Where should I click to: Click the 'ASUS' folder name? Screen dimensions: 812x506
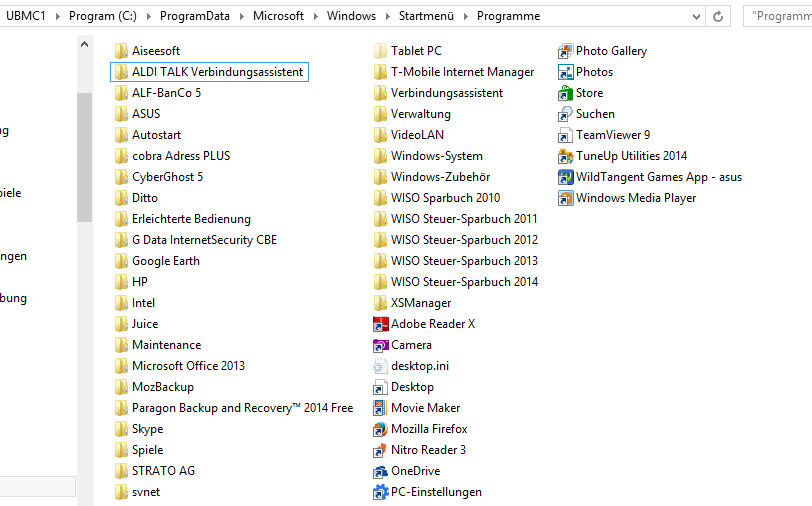tap(146, 114)
